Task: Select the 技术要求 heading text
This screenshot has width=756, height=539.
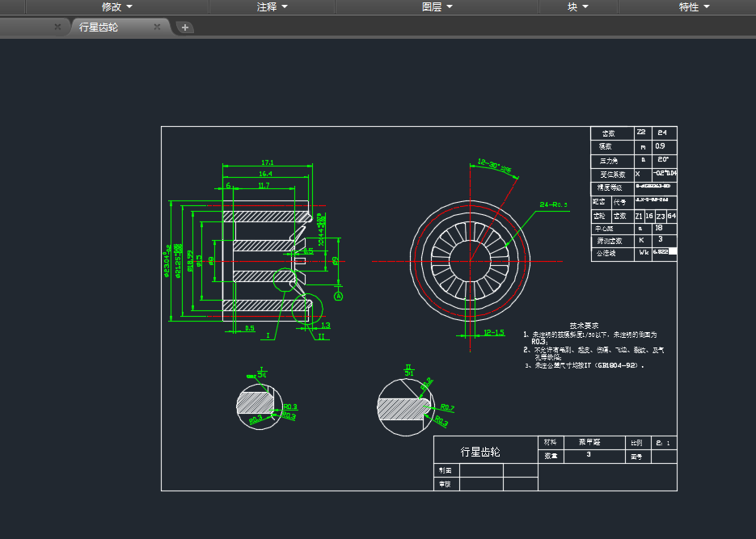Action: point(584,326)
